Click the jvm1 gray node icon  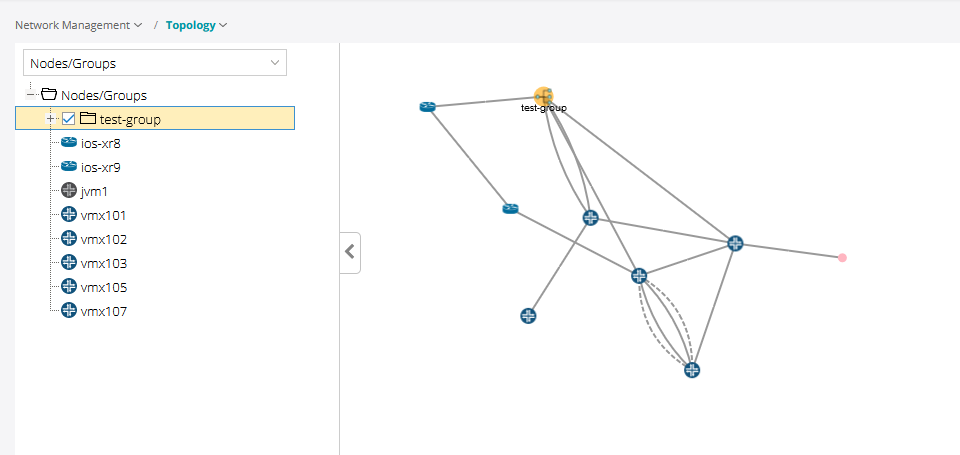click(x=69, y=191)
